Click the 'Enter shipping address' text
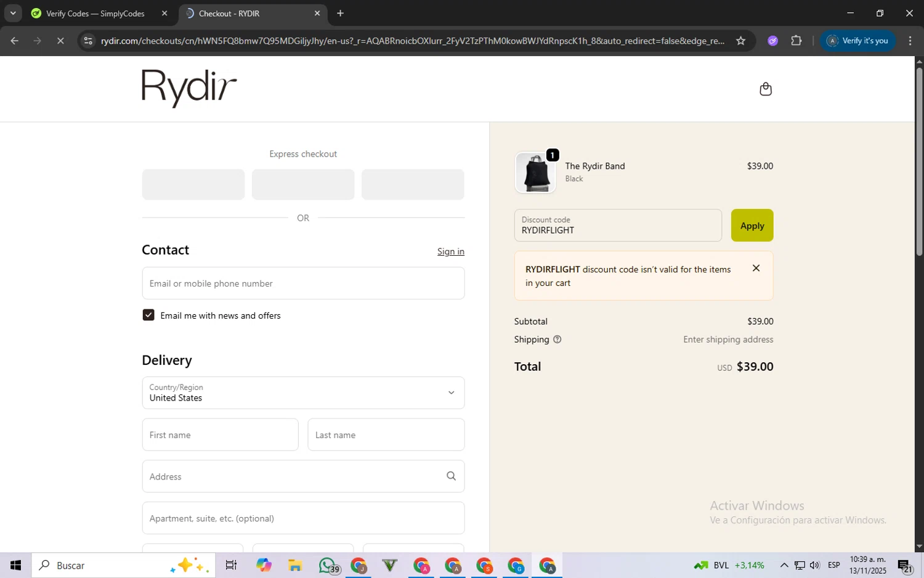The height and width of the screenshot is (578, 924). [x=728, y=340]
